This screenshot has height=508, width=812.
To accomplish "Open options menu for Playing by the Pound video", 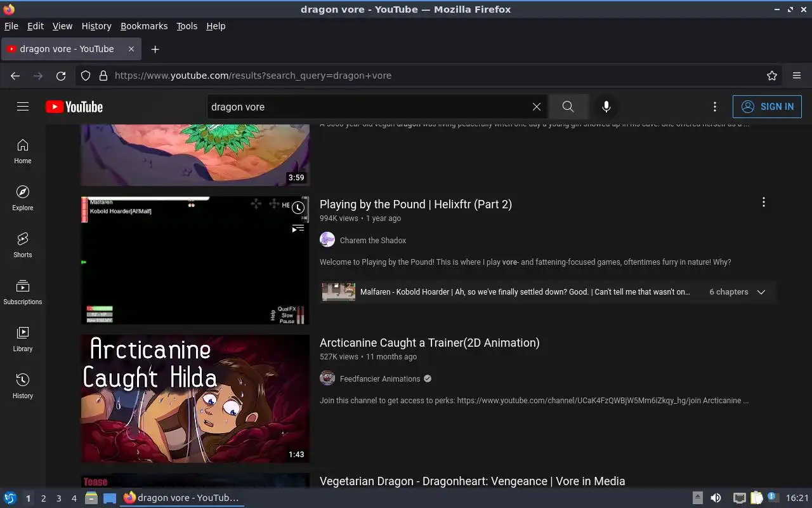I will (x=764, y=202).
